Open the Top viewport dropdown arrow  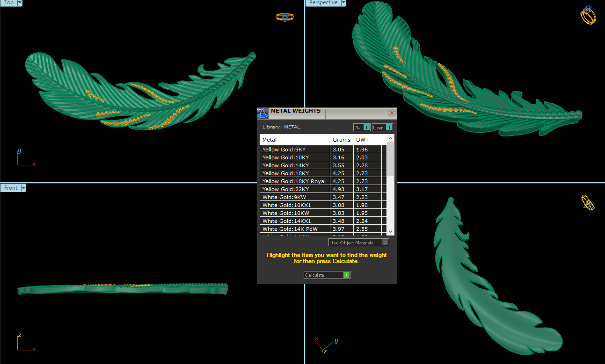20,3
